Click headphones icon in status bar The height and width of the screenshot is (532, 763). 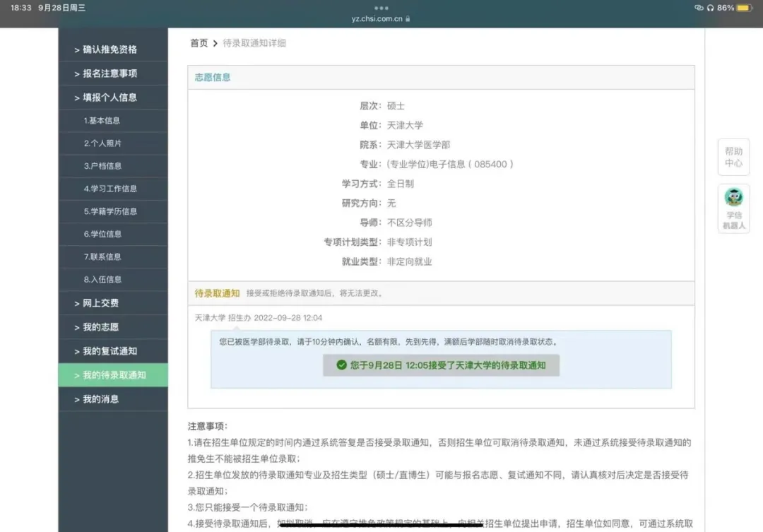711,8
